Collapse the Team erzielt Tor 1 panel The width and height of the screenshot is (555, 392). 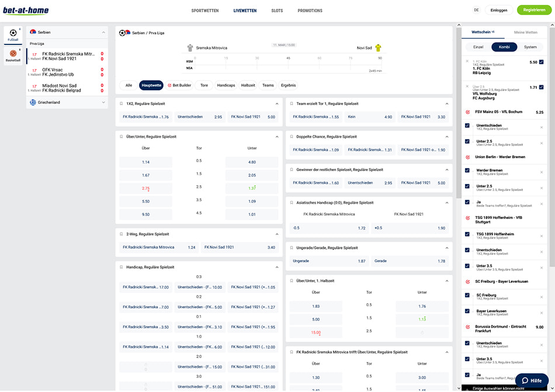447,103
